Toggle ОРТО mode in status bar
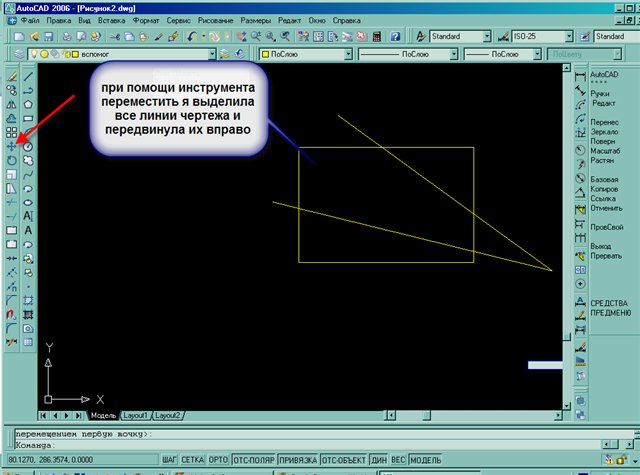 213,459
